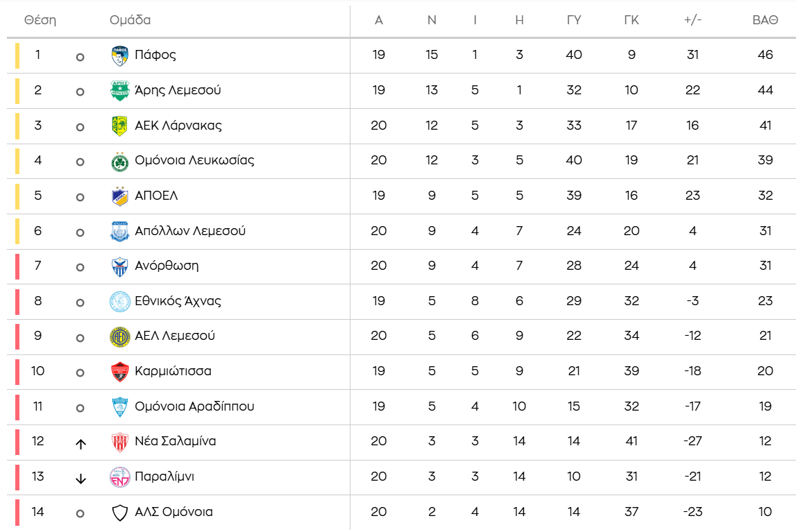Click the yellow position marker beside Πάφος
This screenshot has width=796, height=532.
(18, 55)
